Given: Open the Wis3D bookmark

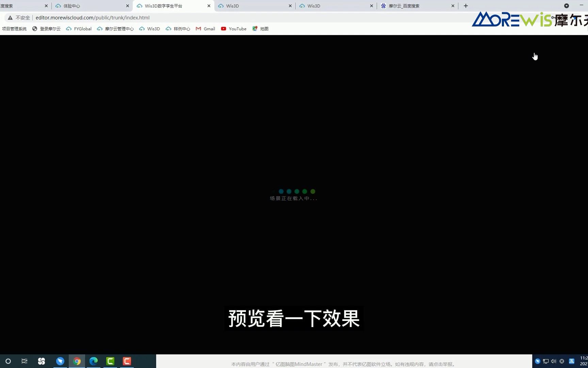Looking at the screenshot, I should pyautogui.click(x=150, y=29).
